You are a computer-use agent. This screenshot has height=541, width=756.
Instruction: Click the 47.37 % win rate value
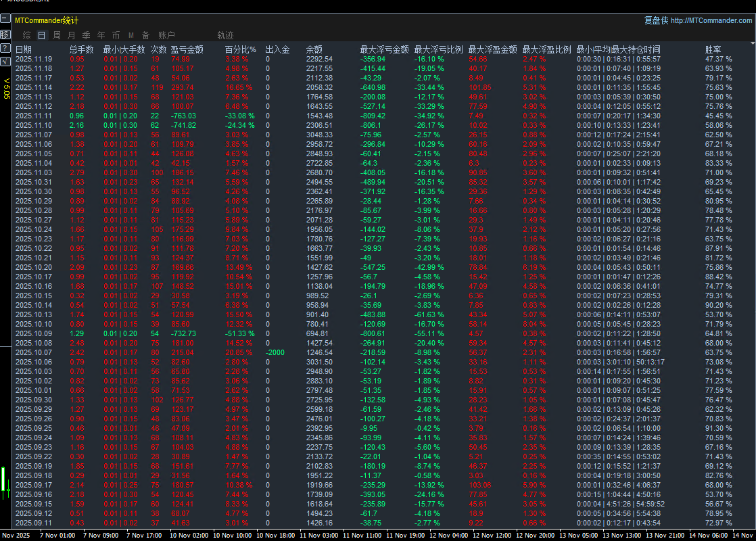pos(718,59)
